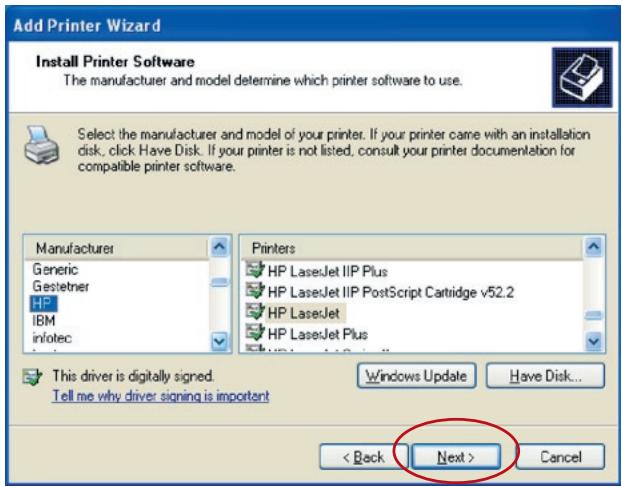623x487 pixels.
Task: Click signed-driver icon beside PostScript Cartridge v52.2
Action: click(x=255, y=291)
